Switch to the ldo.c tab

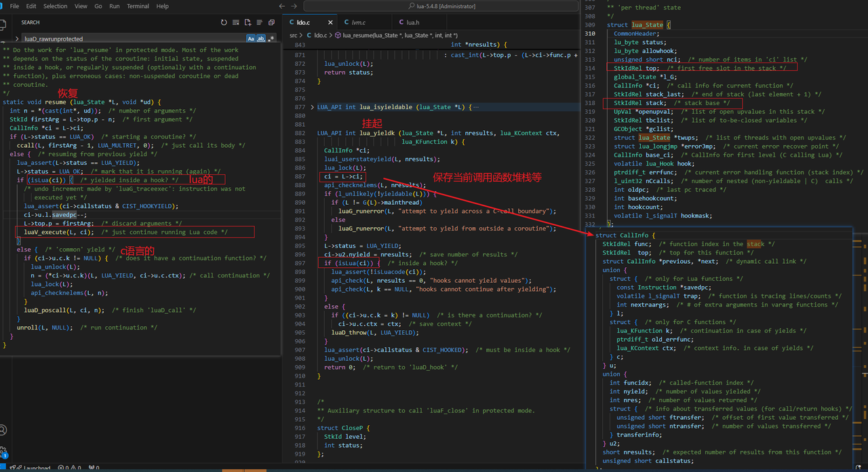pyautogui.click(x=309, y=22)
